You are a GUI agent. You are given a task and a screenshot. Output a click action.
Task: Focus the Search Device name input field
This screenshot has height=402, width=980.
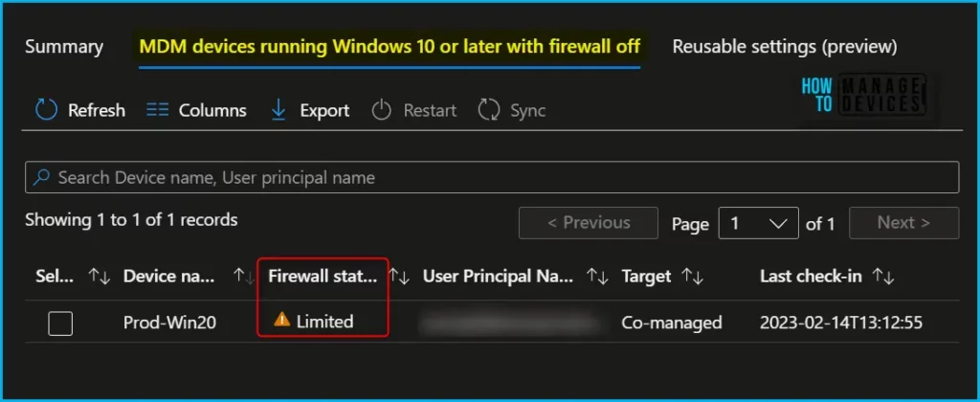coord(492,178)
